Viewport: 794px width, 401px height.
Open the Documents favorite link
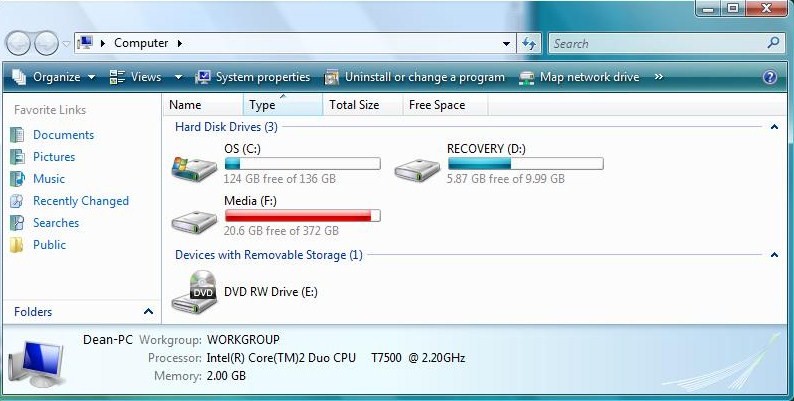coord(63,135)
